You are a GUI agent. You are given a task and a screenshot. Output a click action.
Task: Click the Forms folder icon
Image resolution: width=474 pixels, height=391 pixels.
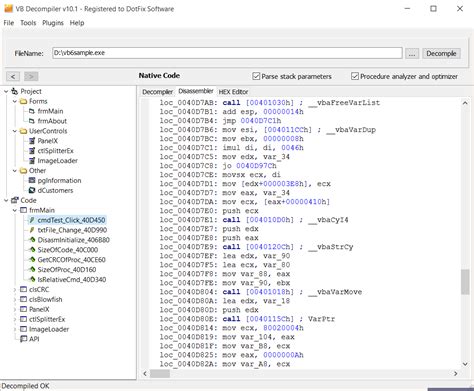tap(23, 101)
